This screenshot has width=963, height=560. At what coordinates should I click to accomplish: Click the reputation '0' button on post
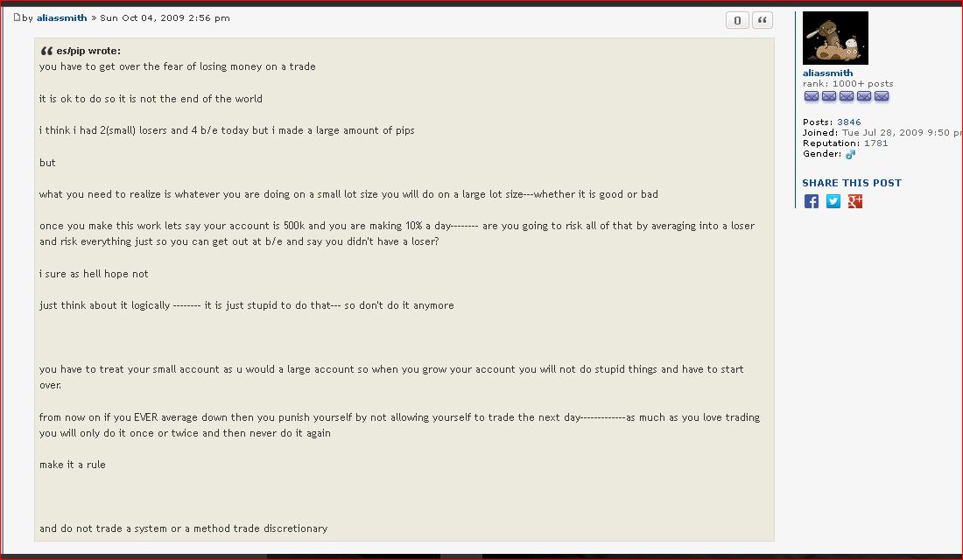[x=737, y=20]
